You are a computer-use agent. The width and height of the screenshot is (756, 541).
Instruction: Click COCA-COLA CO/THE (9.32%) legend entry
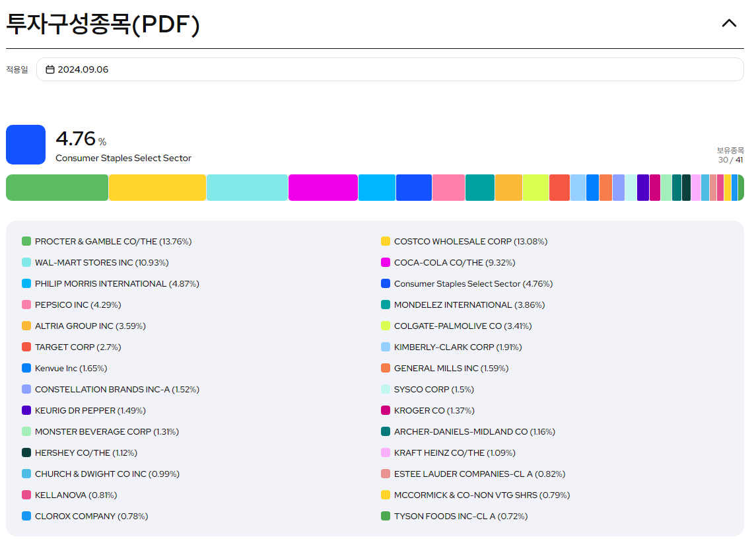(448, 262)
